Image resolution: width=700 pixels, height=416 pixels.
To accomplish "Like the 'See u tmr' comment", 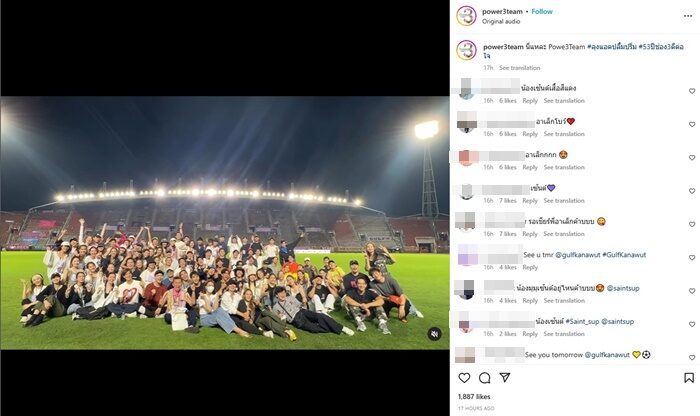I will tap(692, 258).
